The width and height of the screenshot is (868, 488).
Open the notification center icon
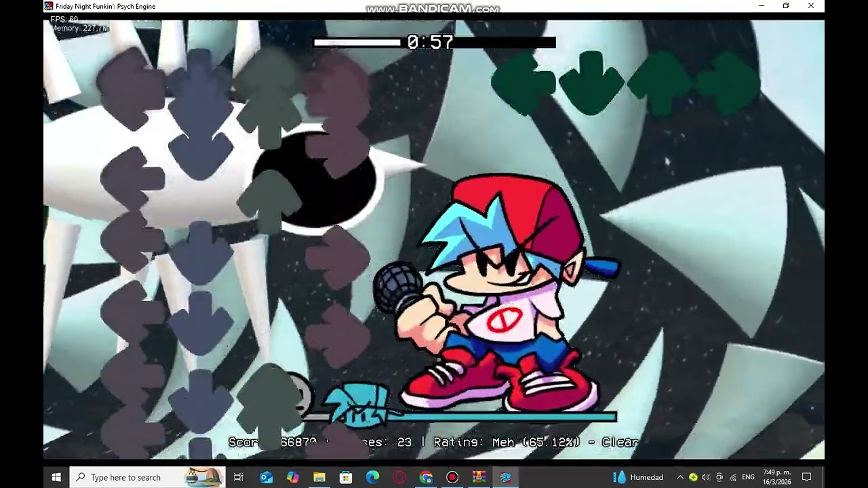coord(807,477)
